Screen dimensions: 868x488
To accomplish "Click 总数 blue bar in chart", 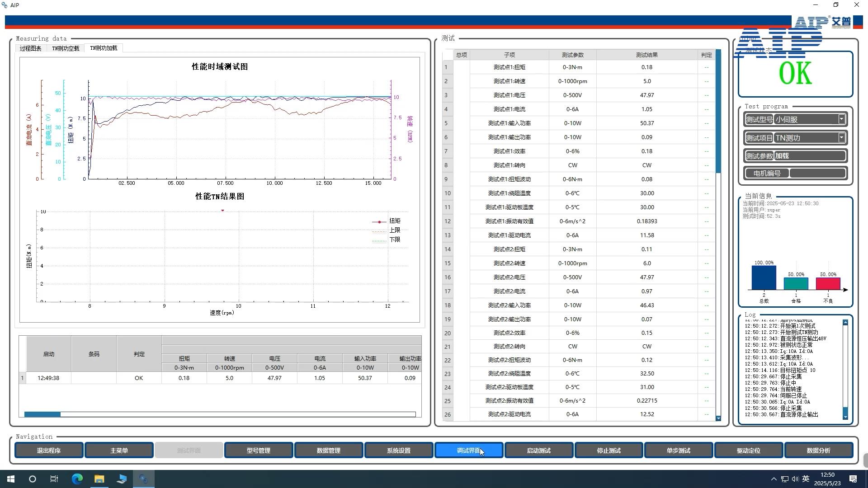I will pos(764,278).
